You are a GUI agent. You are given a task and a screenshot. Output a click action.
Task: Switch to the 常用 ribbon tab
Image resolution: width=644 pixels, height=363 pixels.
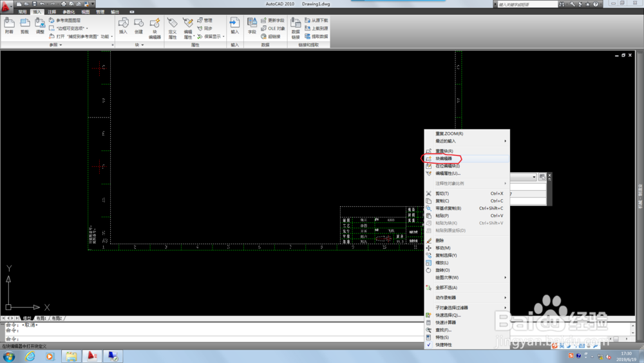pyautogui.click(x=23, y=12)
